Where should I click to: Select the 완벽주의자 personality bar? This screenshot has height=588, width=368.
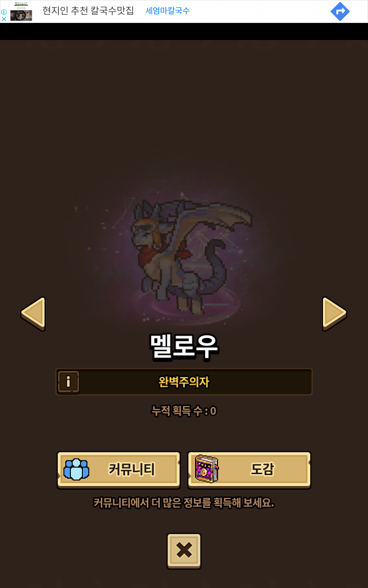(x=184, y=382)
